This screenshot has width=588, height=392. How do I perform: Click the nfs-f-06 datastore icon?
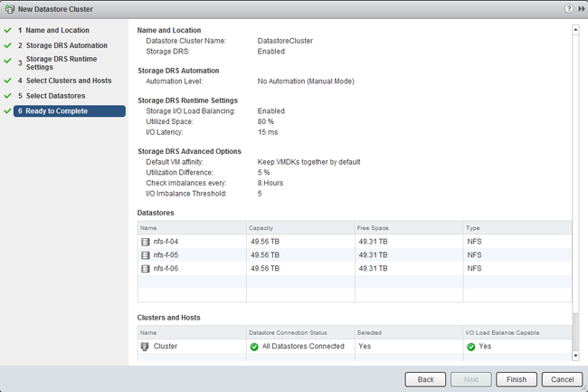pos(146,269)
